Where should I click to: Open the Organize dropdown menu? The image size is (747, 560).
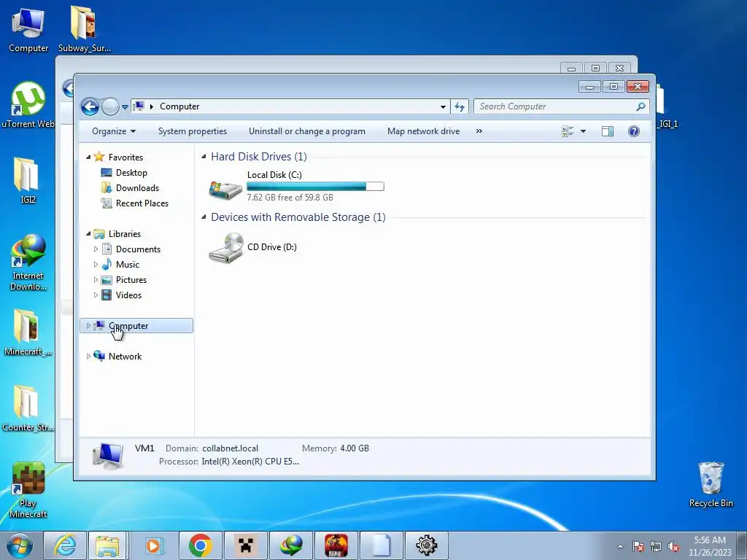coord(114,131)
